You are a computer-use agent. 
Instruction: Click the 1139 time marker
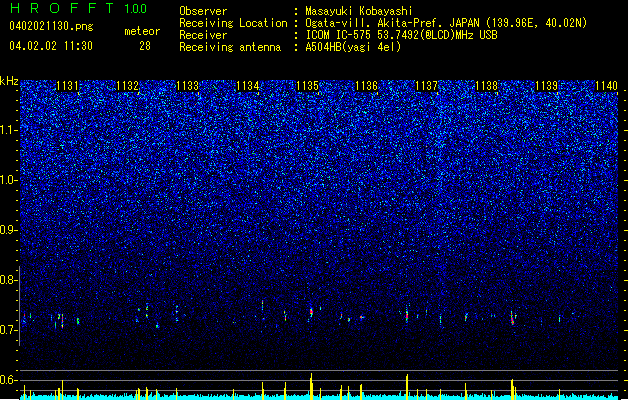point(547,85)
